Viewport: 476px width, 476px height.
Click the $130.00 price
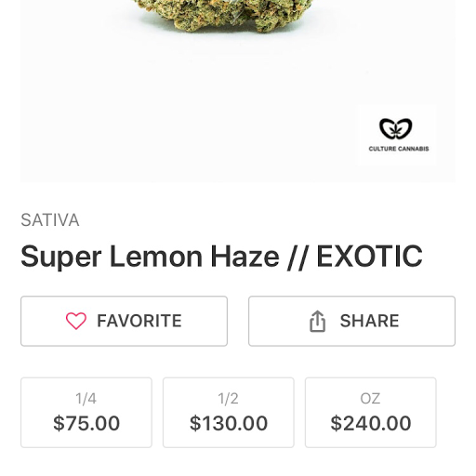229,423
